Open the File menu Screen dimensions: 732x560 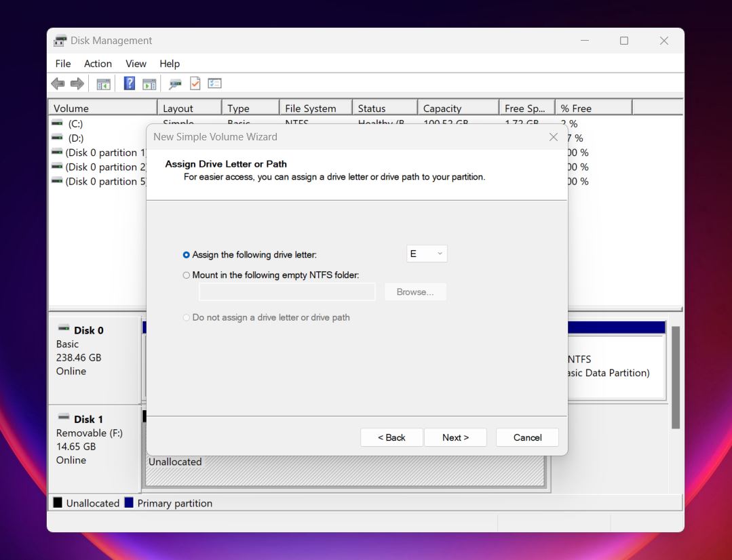click(63, 64)
